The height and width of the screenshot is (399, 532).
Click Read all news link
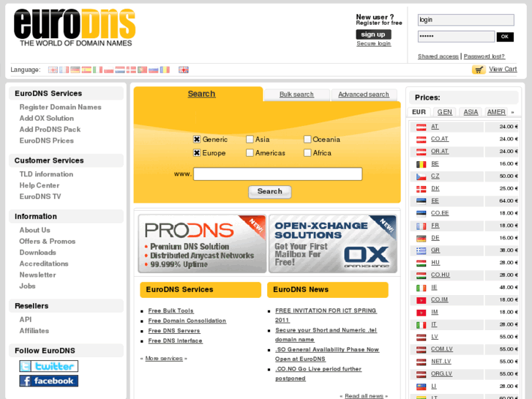[x=364, y=396]
